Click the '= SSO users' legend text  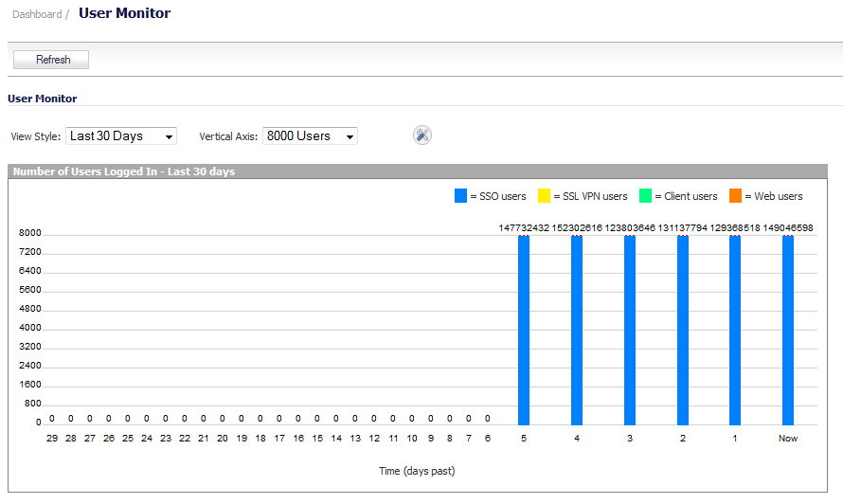[498, 196]
